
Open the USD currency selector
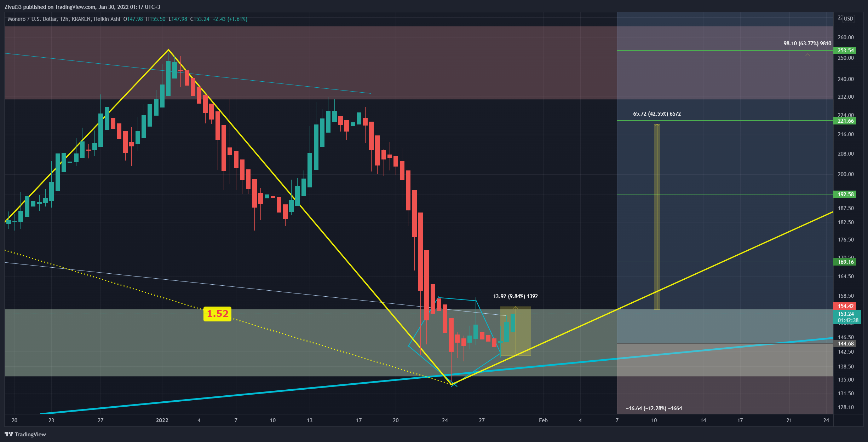pyautogui.click(x=848, y=18)
